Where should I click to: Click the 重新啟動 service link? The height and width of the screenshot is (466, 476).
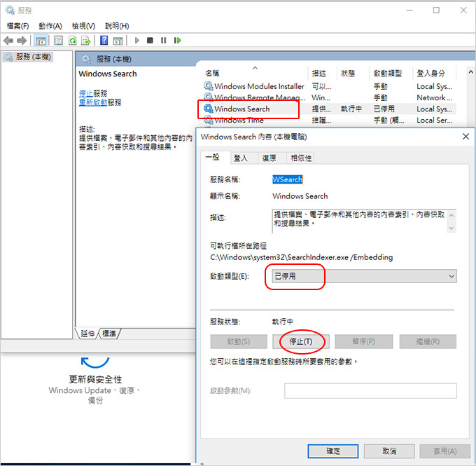(93, 102)
